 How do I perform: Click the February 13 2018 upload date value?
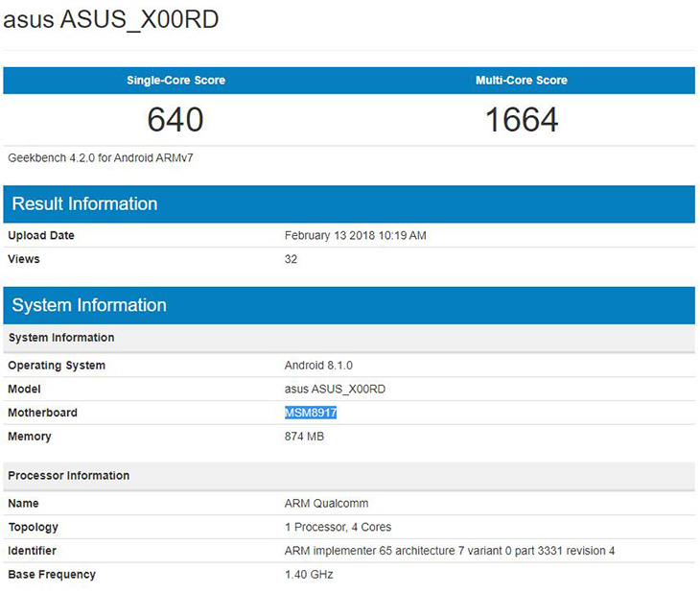tap(356, 236)
